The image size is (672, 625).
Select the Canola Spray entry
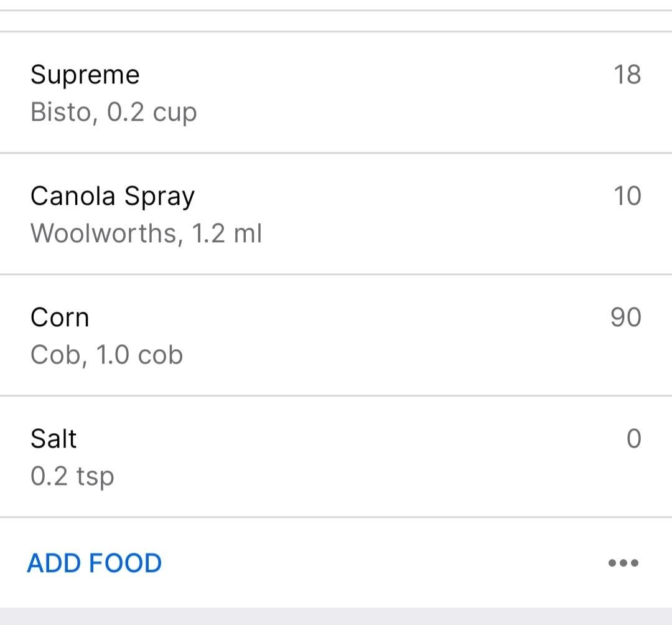(x=336, y=214)
